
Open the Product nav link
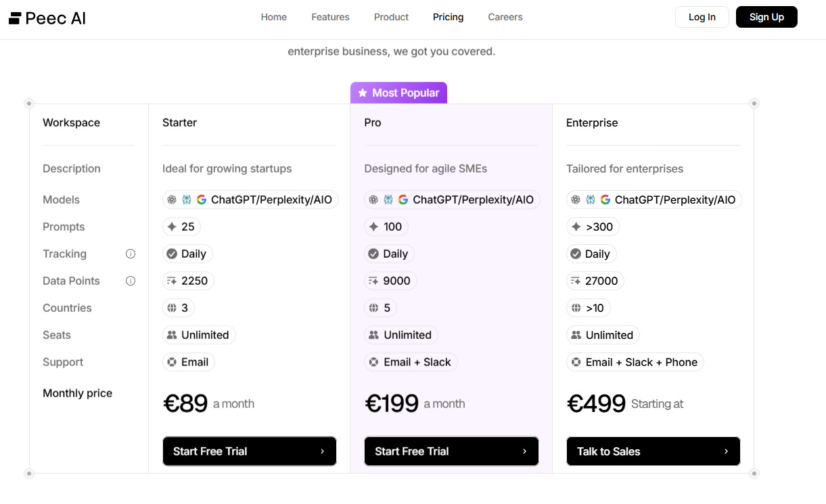click(x=391, y=17)
